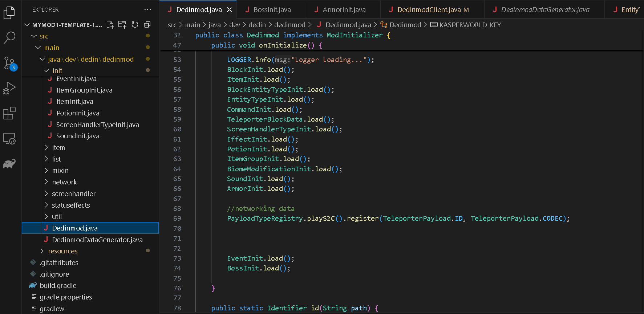Viewport: 644px width, 314px height.
Task: Switch to the BossInit.java tab
Action: (272, 10)
